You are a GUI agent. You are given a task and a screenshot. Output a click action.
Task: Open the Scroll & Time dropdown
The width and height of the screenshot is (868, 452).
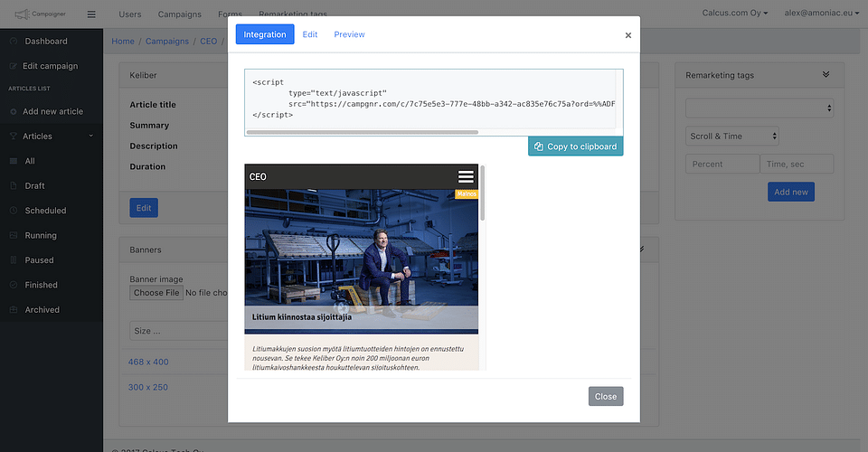[731, 137]
